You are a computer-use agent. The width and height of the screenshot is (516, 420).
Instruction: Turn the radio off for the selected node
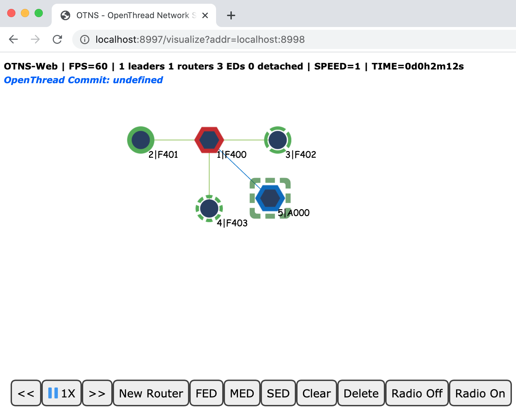tap(416, 393)
